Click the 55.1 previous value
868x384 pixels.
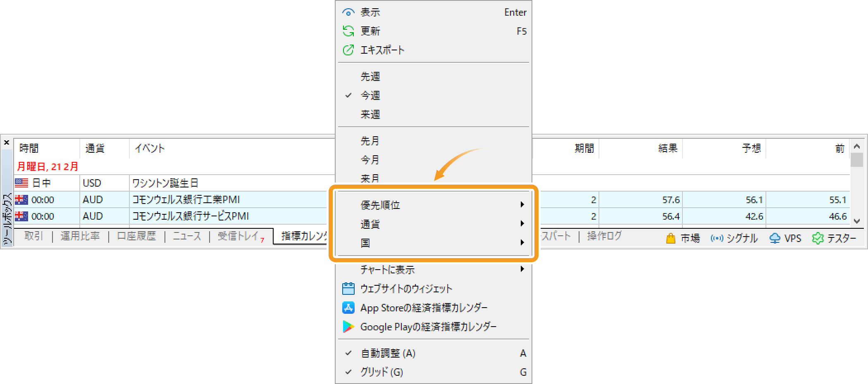pyautogui.click(x=838, y=200)
